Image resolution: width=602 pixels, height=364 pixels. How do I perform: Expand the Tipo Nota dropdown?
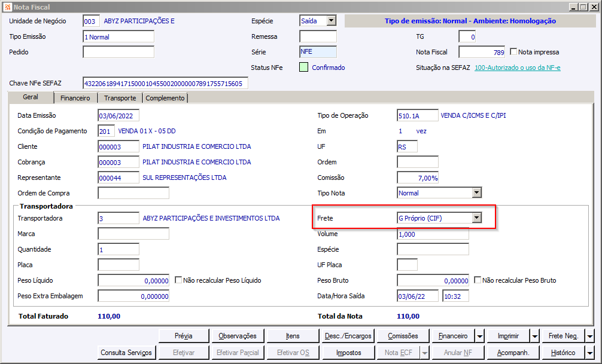[x=476, y=192]
